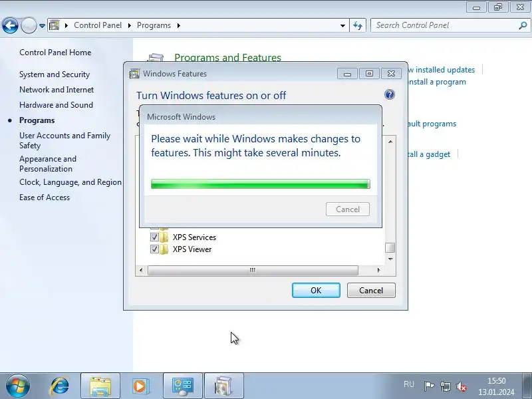The height and width of the screenshot is (399, 532).
Task: Minimize the Windows Features dialog
Action: tap(347, 74)
